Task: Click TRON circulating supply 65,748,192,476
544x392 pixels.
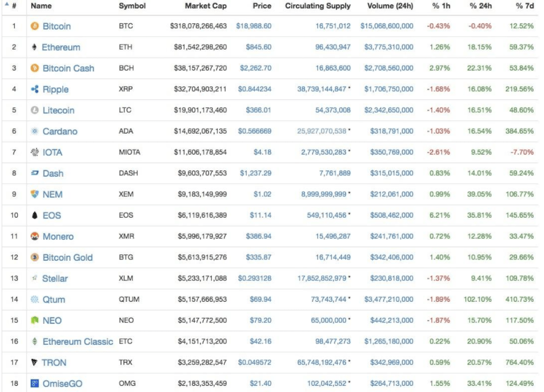Action: coord(322,362)
